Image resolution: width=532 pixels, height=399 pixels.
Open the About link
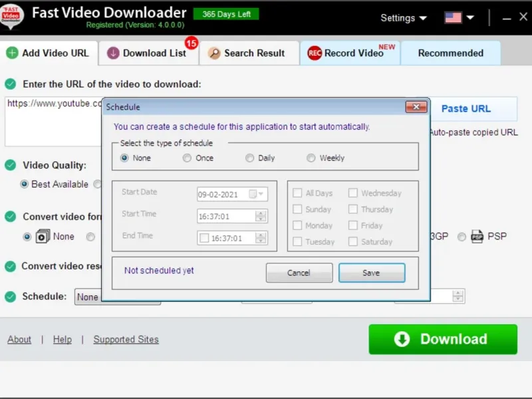coord(19,339)
